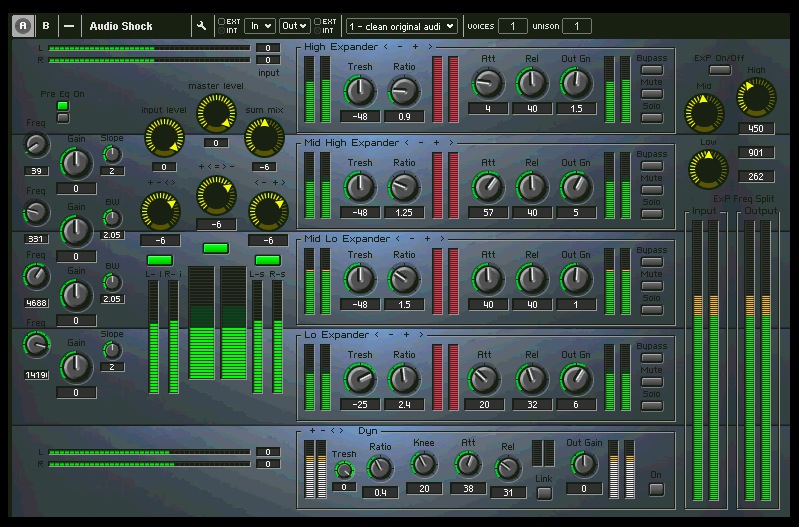This screenshot has width=799, height=527.
Task: Click the frequency split value 901
Action: (756, 152)
